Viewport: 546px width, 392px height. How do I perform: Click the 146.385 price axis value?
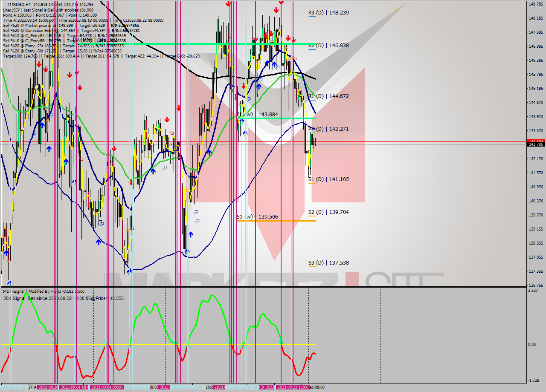pos(536,60)
